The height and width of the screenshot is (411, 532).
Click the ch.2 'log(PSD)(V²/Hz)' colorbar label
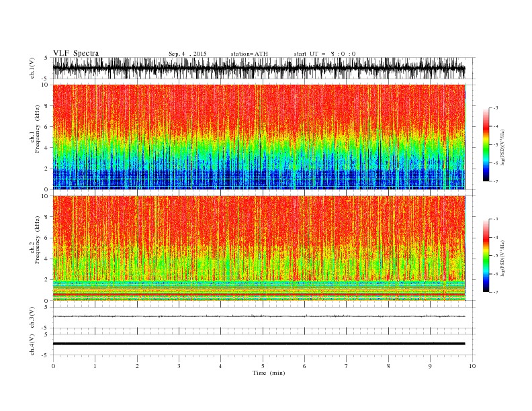(503, 258)
